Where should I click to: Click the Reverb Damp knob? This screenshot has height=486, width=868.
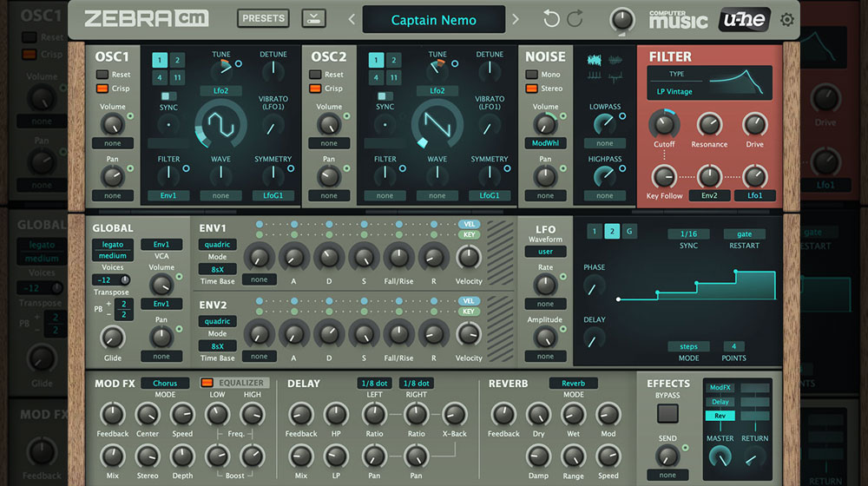538,456
